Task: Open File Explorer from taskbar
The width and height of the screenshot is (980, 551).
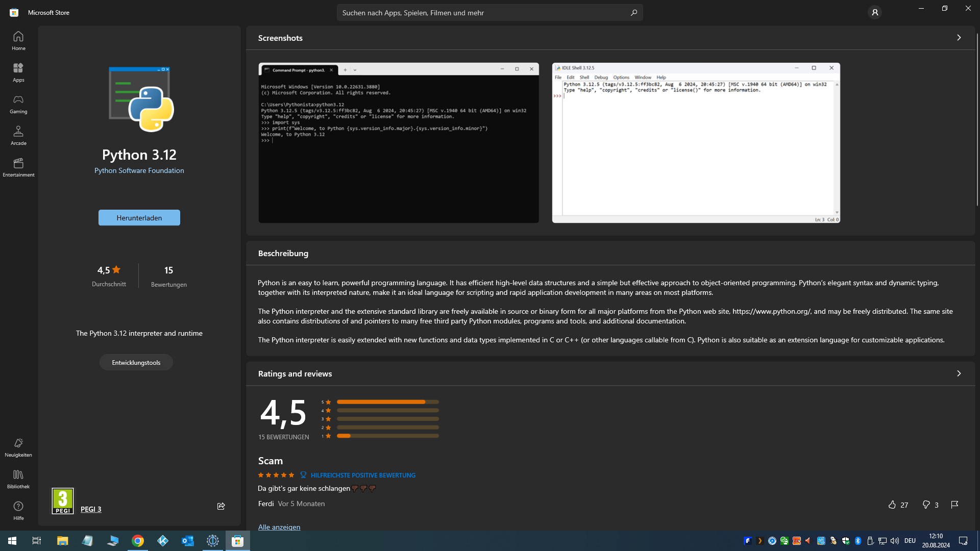Action: 62,541
